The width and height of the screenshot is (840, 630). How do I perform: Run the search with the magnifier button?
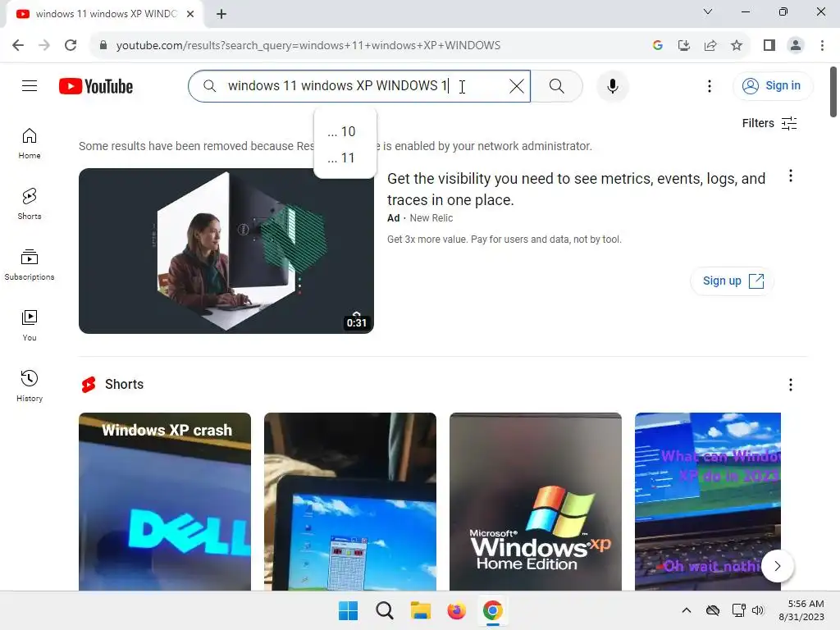coord(557,85)
